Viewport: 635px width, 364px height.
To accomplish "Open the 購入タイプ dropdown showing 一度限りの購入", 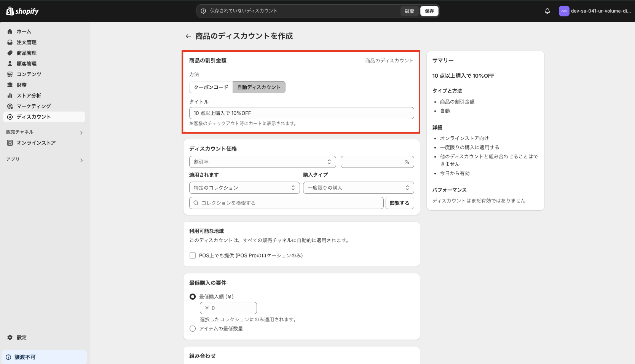I will pyautogui.click(x=358, y=187).
